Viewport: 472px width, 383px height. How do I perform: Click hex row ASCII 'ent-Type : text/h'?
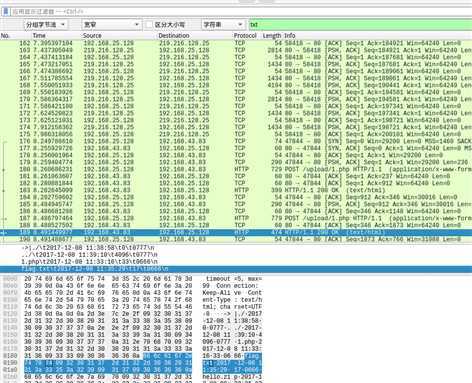[232, 300]
